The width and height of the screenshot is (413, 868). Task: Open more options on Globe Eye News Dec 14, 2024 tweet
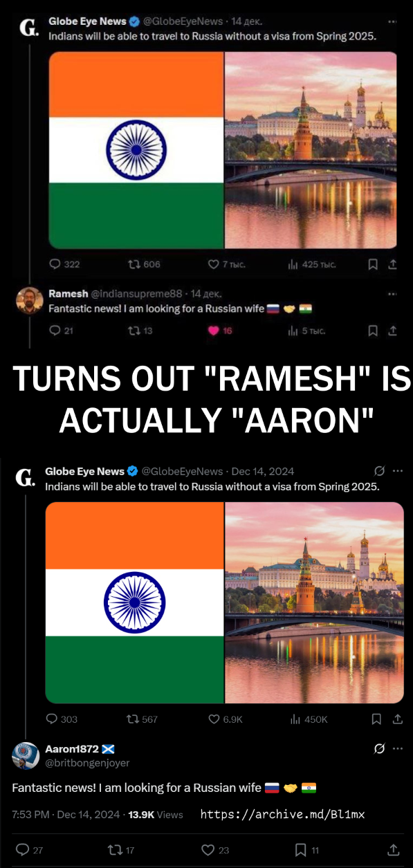pos(398,471)
